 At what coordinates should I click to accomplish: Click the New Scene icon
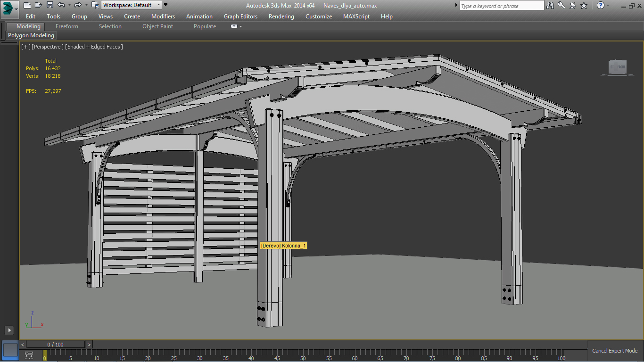[27, 5]
